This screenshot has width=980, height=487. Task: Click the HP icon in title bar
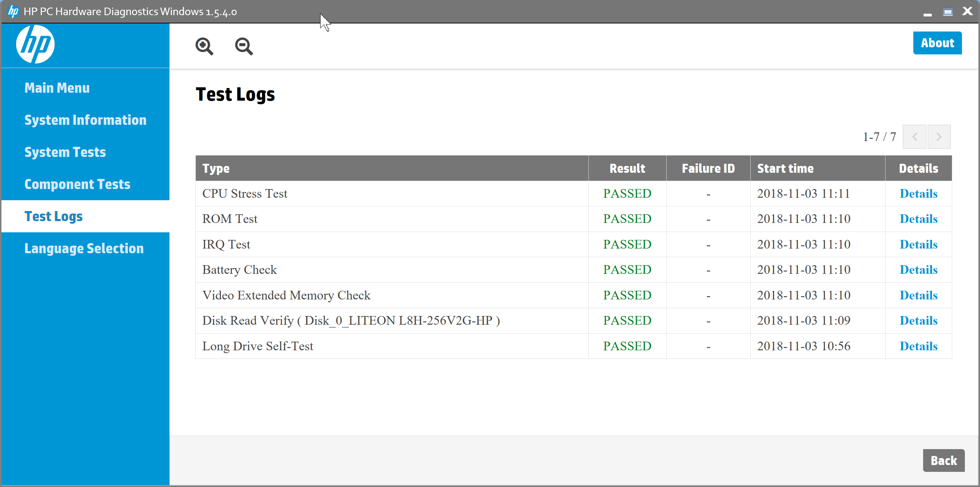(13, 12)
